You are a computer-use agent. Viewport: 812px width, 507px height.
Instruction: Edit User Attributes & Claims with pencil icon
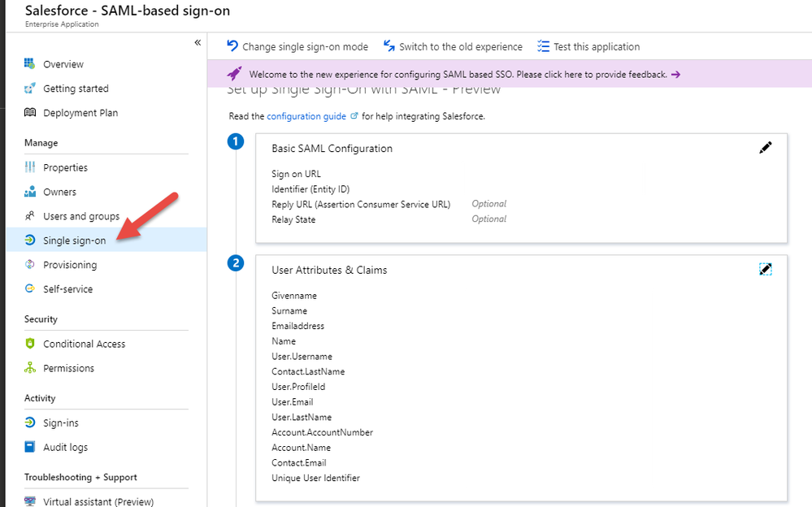765,269
